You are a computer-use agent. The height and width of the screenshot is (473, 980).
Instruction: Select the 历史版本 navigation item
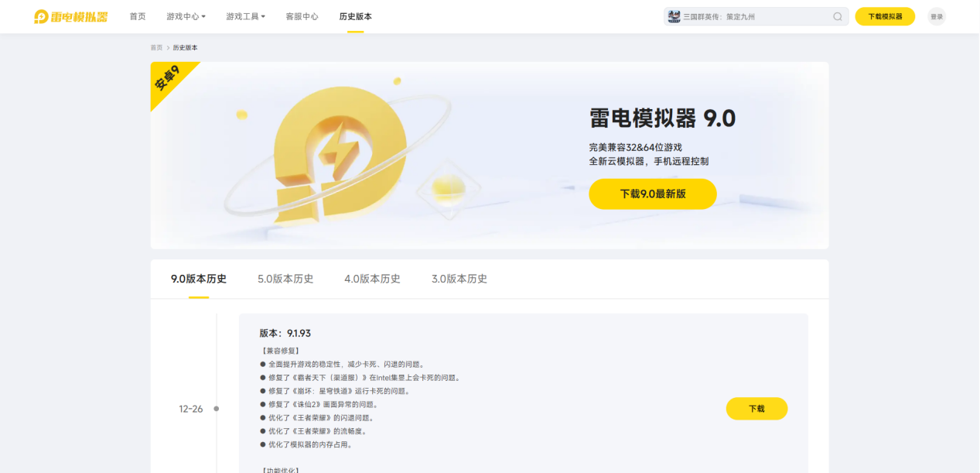[x=356, y=16]
